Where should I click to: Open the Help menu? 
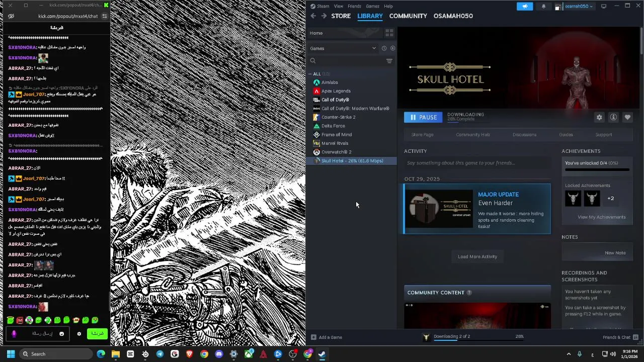click(x=388, y=6)
